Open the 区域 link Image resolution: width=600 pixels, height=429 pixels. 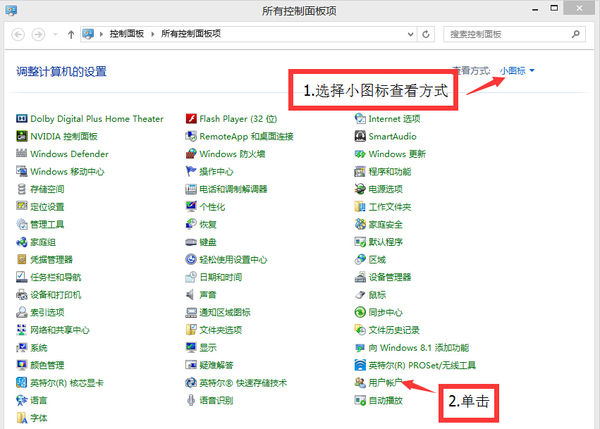point(377,259)
